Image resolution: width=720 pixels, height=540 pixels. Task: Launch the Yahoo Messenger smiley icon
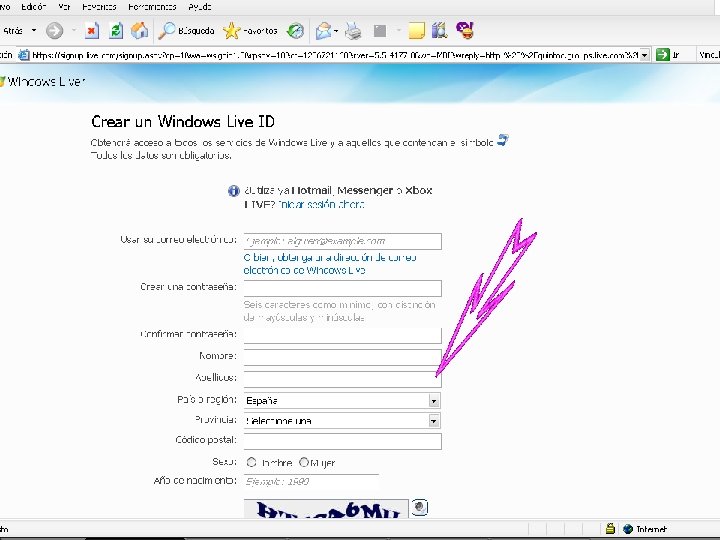(x=465, y=31)
